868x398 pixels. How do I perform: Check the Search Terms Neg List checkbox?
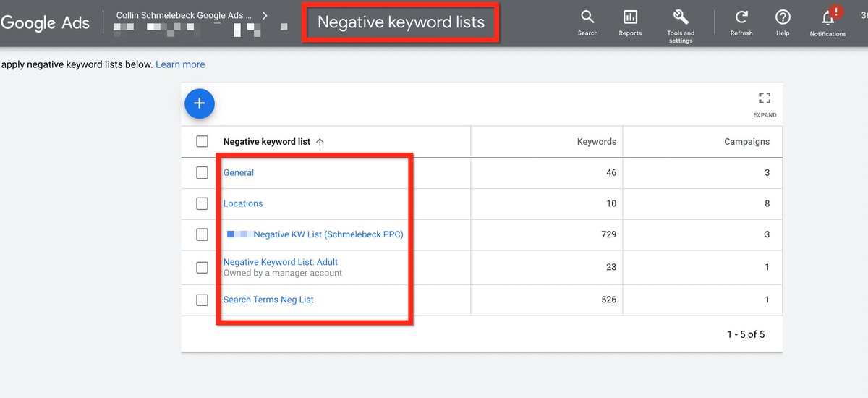203,300
